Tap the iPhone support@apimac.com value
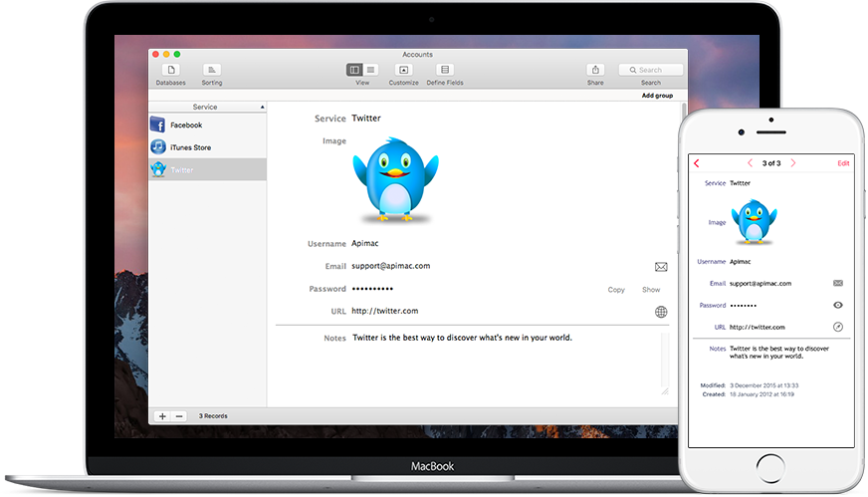 (760, 284)
